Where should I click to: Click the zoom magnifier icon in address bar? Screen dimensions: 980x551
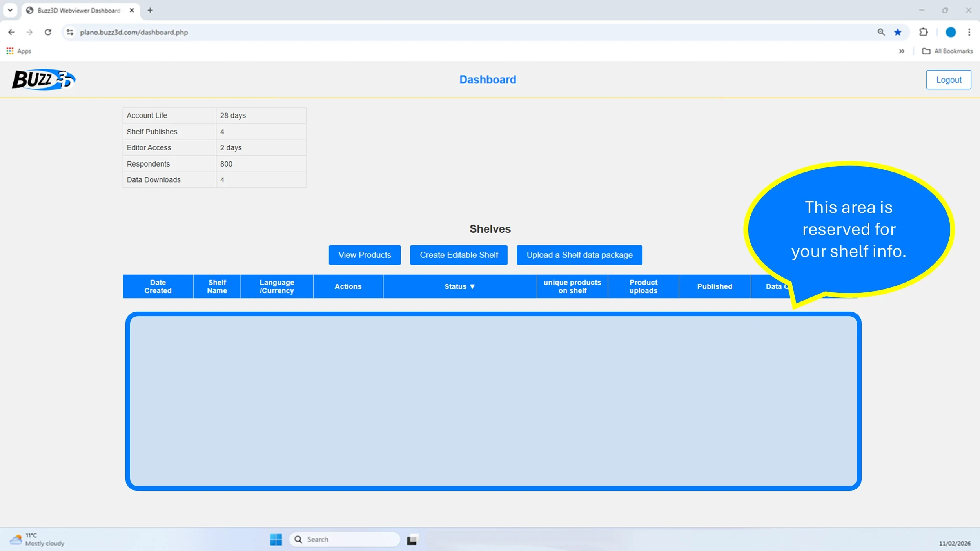tap(881, 32)
